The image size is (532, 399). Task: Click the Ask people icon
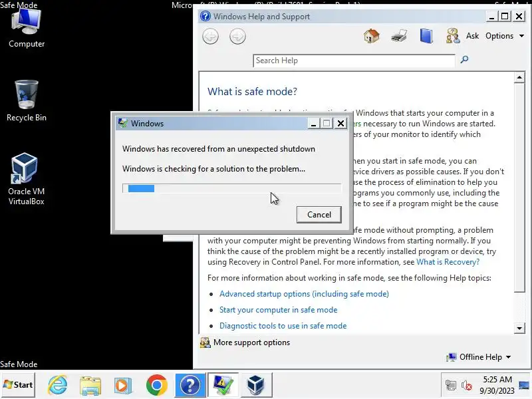click(x=453, y=36)
